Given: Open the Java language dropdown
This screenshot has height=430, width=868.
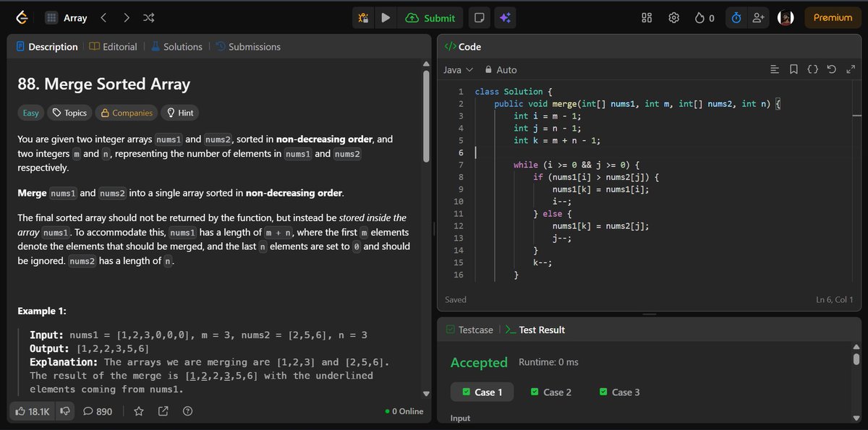Looking at the screenshot, I should point(459,69).
